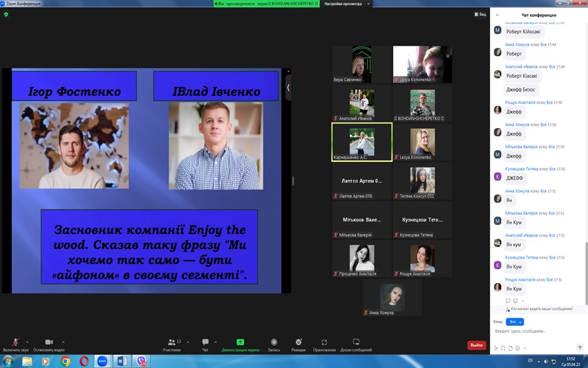Open Доски сообщений whiteboards icon
The width and height of the screenshot is (588, 368).
click(356, 342)
